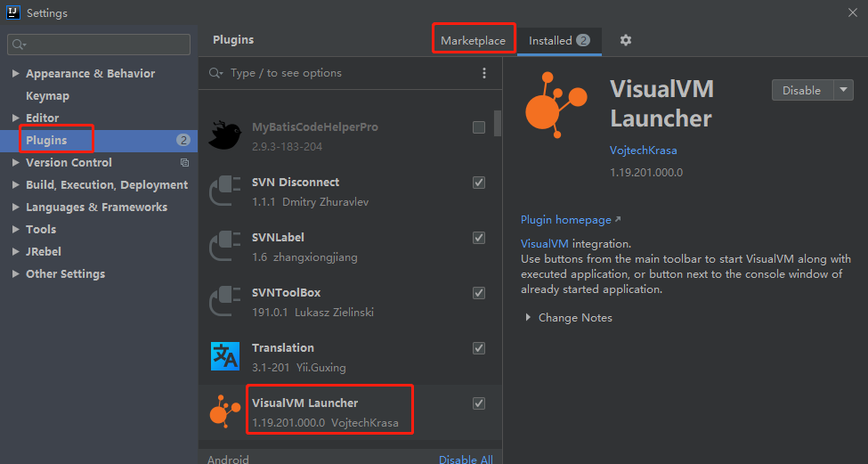Switch to the Marketplace tab

click(473, 40)
